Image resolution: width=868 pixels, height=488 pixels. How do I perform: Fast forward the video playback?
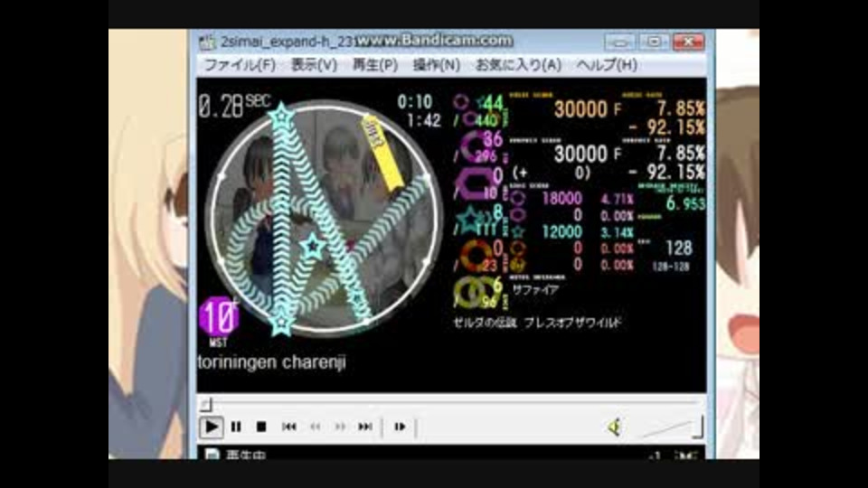click(x=340, y=427)
